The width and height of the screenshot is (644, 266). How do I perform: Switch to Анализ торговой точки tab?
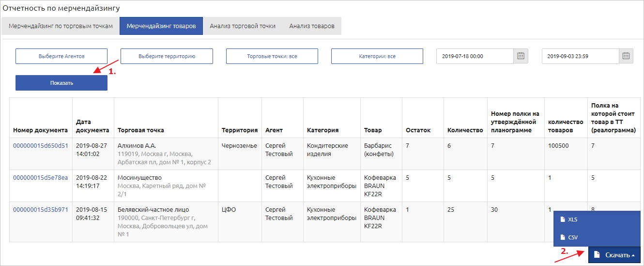pyautogui.click(x=243, y=26)
